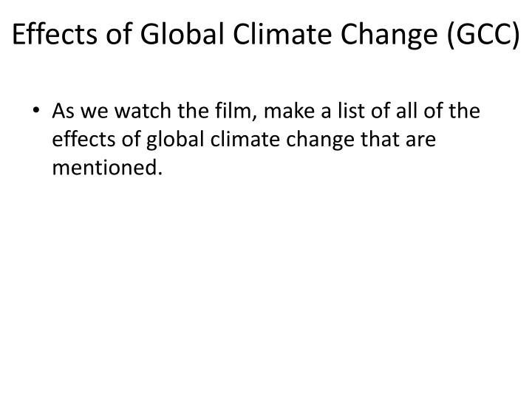Click the '(GCC)' abbreviation in the title
Image resolution: width=532 pixels, height=399 pixels.
pos(483,35)
